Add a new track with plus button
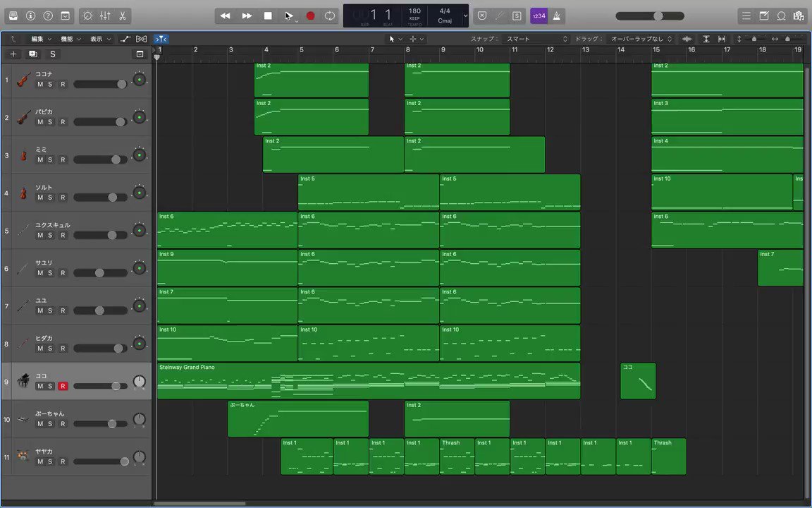This screenshot has width=812, height=508. pyautogui.click(x=13, y=54)
